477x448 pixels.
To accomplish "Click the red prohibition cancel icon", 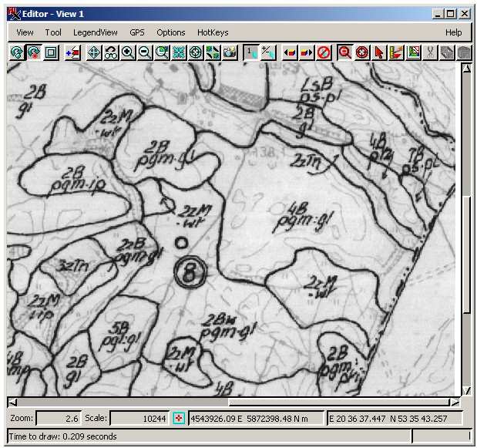I will [324, 52].
